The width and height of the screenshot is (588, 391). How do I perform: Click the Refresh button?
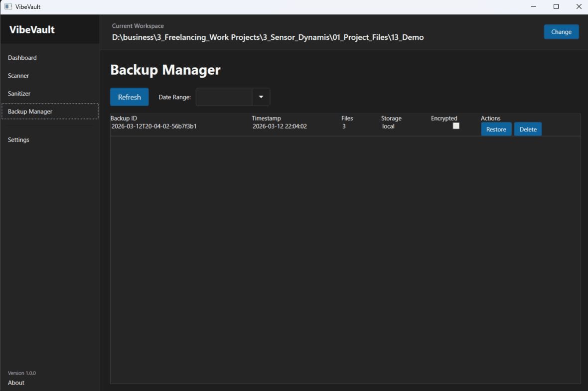click(x=129, y=97)
